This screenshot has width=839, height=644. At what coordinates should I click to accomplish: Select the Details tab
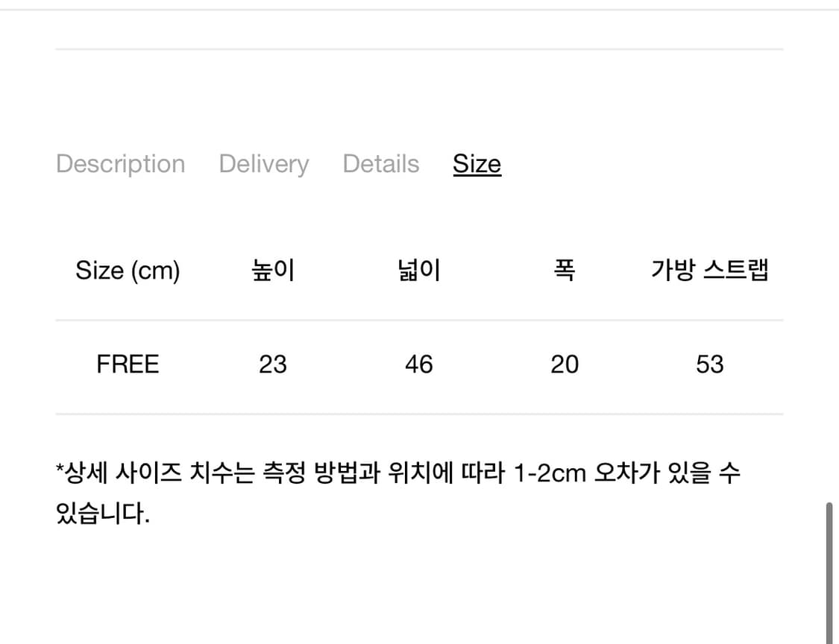point(380,164)
